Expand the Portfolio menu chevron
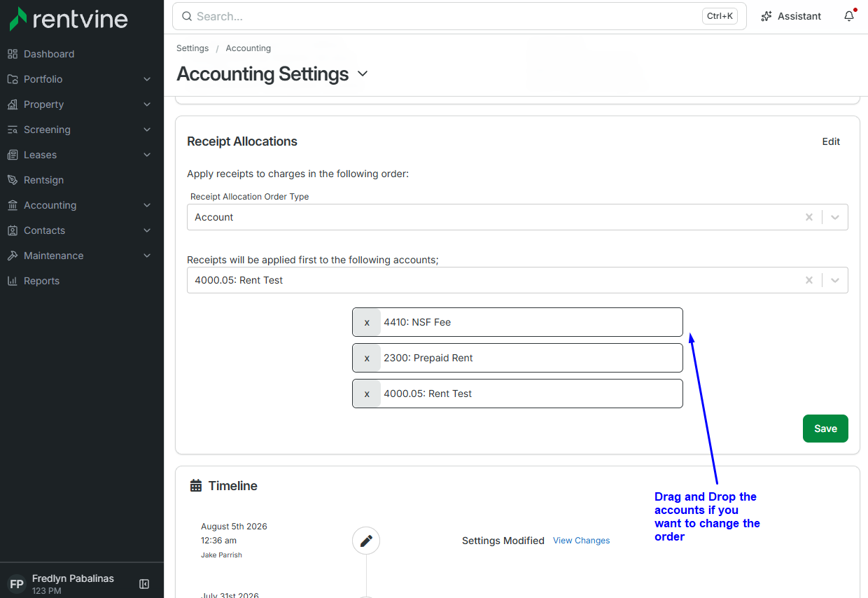The height and width of the screenshot is (598, 868). 147,79
